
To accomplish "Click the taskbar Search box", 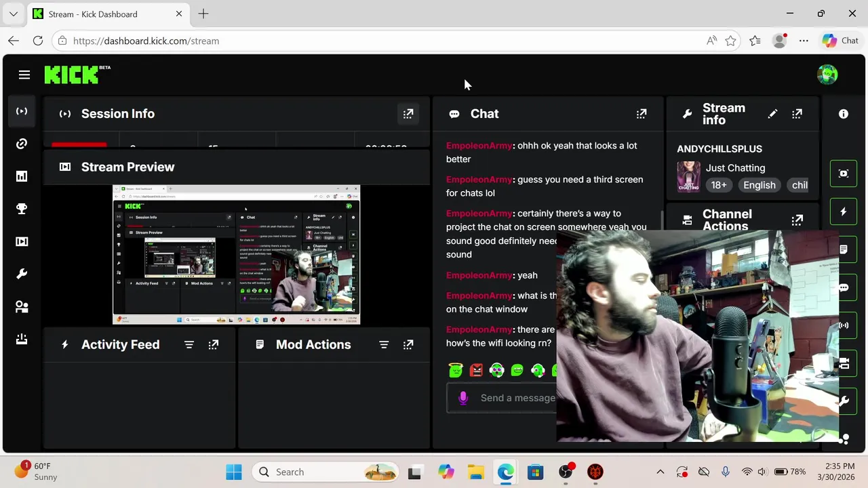I will pos(325,472).
